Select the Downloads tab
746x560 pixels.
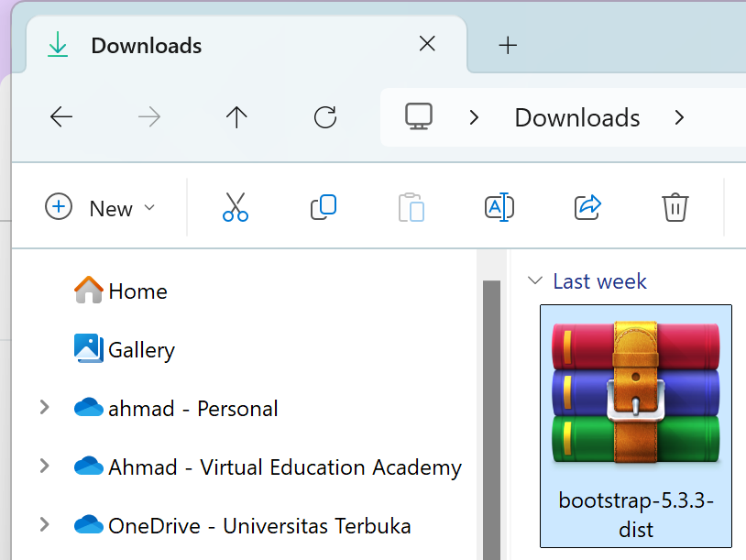(x=247, y=45)
